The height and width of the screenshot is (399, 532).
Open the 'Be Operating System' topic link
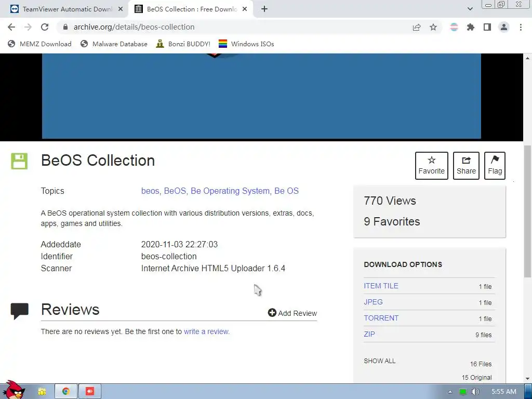tap(230, 191)
